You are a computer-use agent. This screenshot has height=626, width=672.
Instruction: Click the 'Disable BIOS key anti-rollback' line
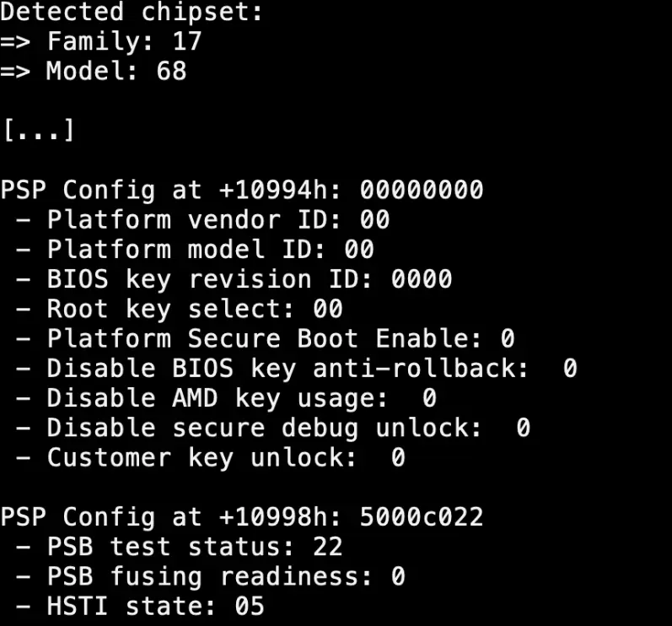coord(297,369)
